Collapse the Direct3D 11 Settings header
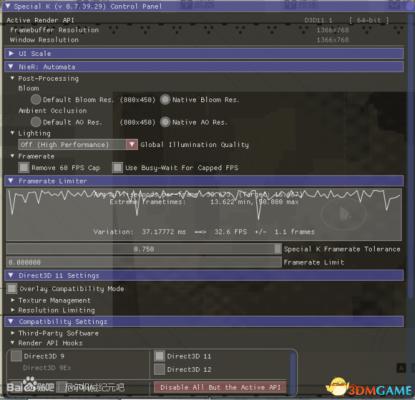 (204, 275)
